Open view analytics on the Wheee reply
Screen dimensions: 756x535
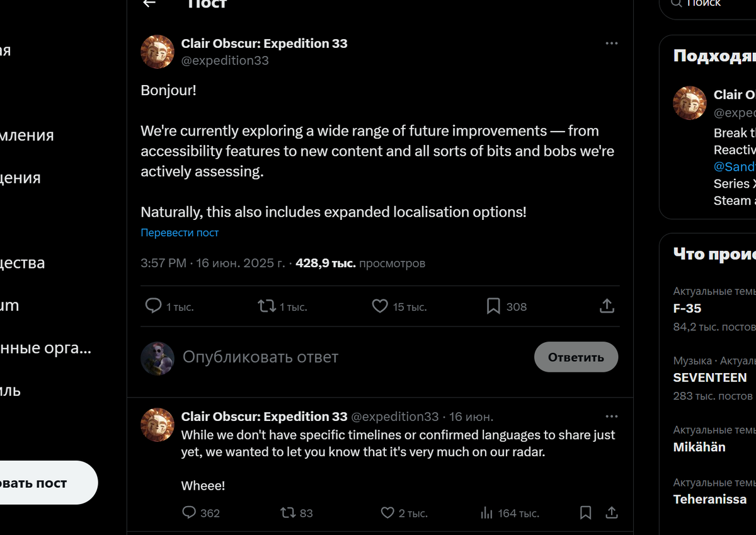coord(486,512)
